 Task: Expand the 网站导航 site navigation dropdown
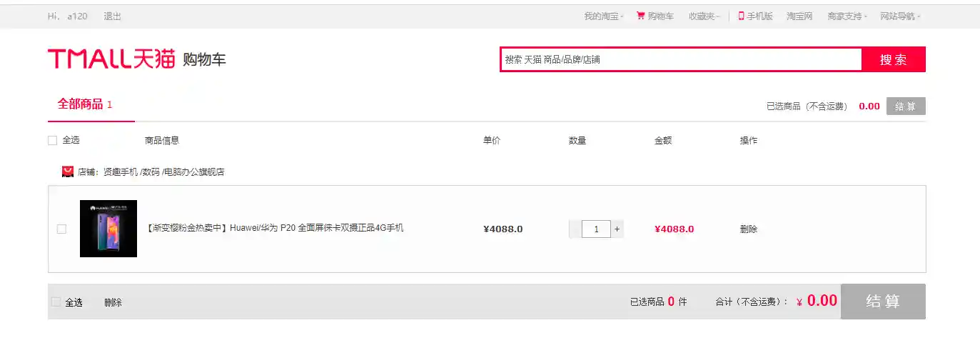pos(899,16)
